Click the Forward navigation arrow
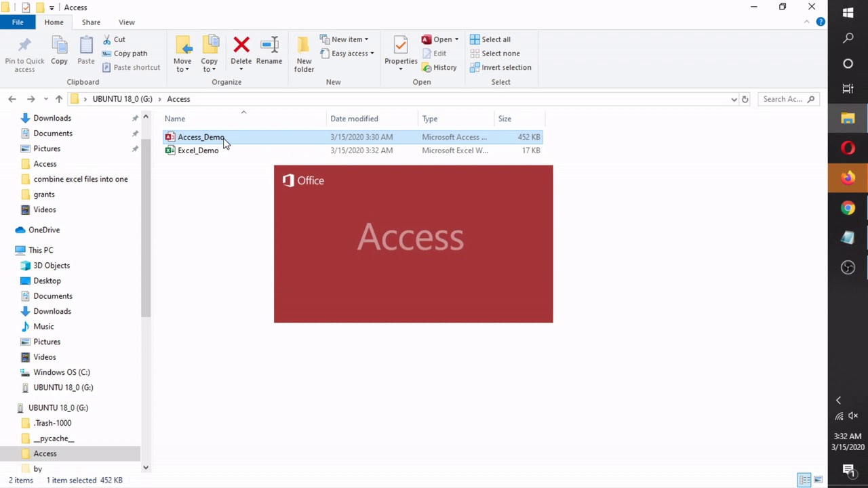Image resolution: width=868 pixels, height=488 pixels. [x=31, y=99]
